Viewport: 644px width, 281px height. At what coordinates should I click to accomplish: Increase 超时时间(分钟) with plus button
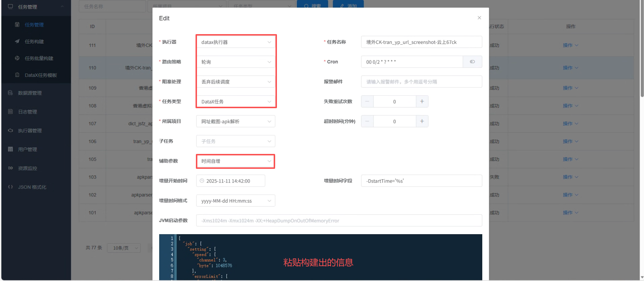pos(422,121)
